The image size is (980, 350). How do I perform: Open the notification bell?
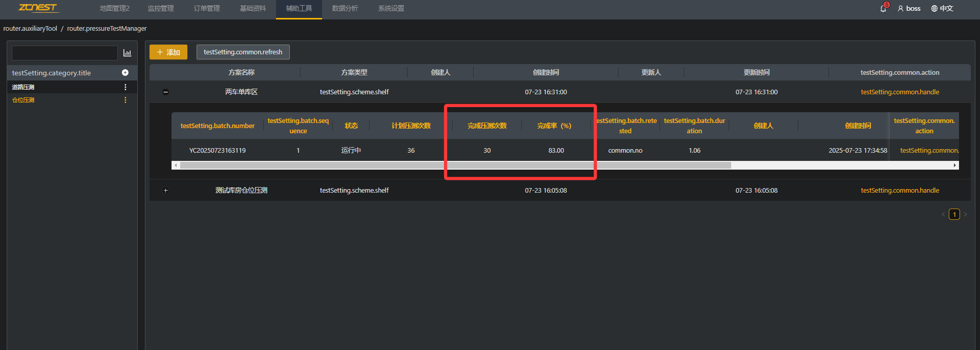pyautogui.click(x=883, y=8)
